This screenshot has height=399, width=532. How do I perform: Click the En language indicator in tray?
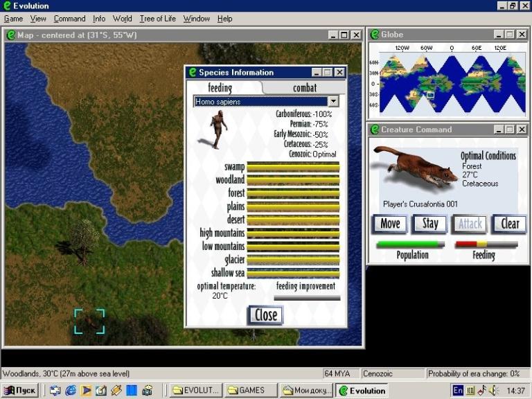pyautogui.click(x=457, y=390)
